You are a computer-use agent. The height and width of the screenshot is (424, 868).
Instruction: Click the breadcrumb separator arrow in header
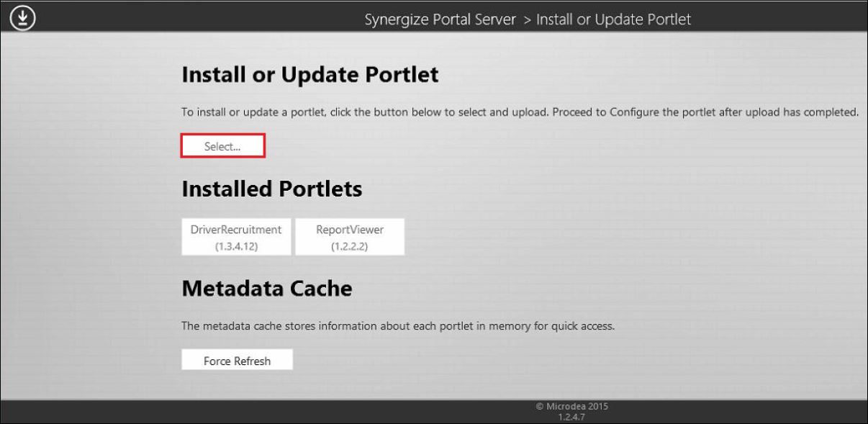pyautogui.click(x=527, y=19)
